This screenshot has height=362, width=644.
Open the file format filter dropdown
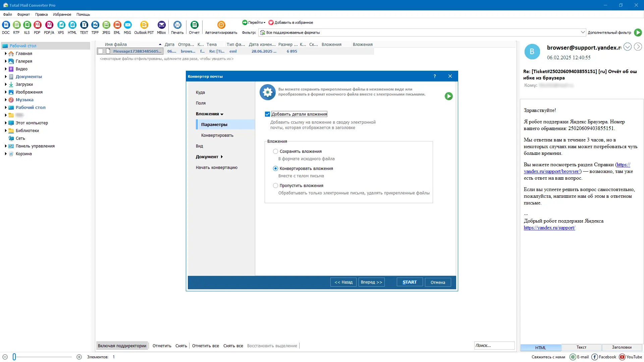tap(583, 33)
